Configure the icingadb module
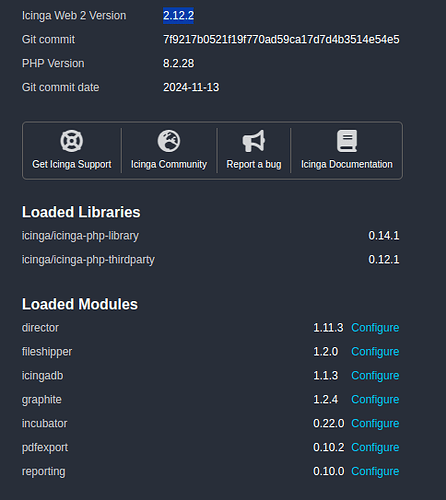Image resolution: width=446 pixels, height=500 pixels. [375, 376]
